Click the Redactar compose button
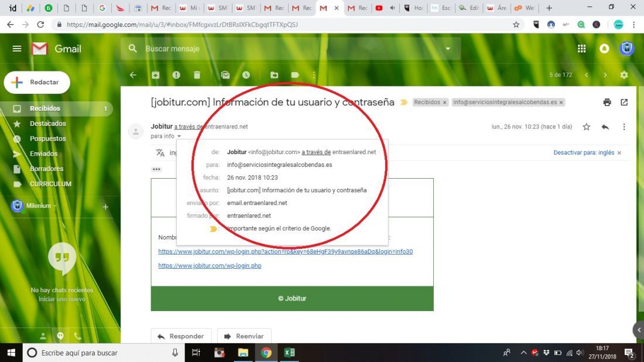This screenshot has height=362, width=644. pyautogui.click(x=37, y=82)
